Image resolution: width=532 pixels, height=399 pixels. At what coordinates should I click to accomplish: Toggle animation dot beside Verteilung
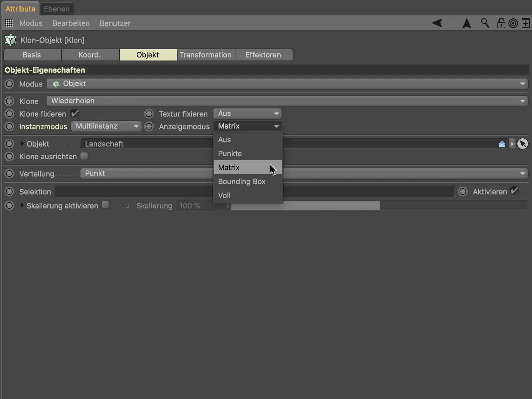(x=9, y=174)
